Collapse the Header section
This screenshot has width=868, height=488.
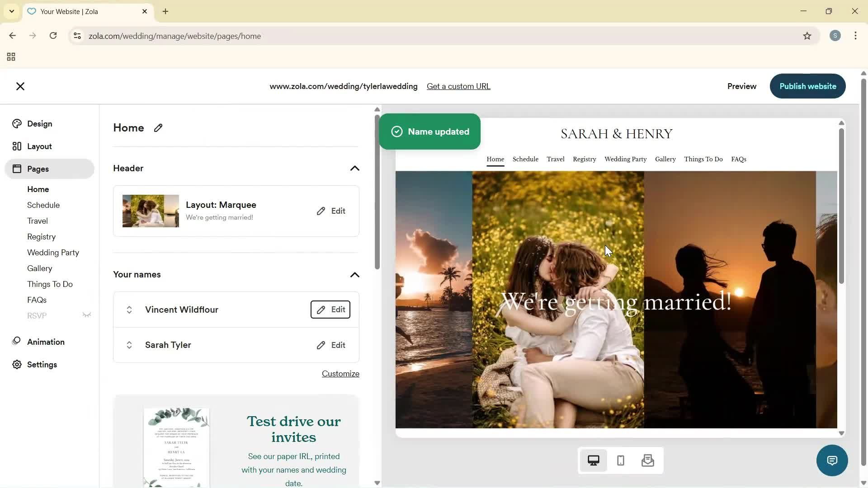[x=354, y=168]
